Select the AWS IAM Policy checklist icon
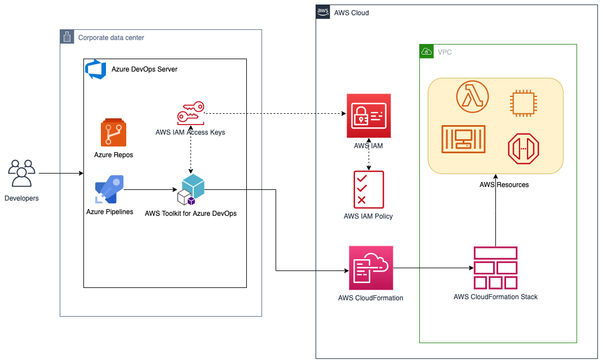The width and height of the screenshot is (603, 364). tap(369, 190)
